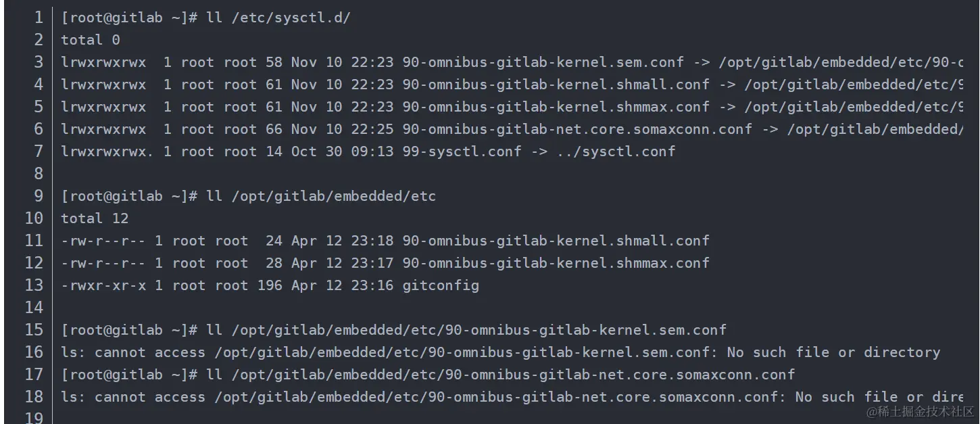Click the 90-omnibus-gitlab-kernel.shmall.conf symlink name on line 4
Viewport: 980px width, 424px height.
556,85
